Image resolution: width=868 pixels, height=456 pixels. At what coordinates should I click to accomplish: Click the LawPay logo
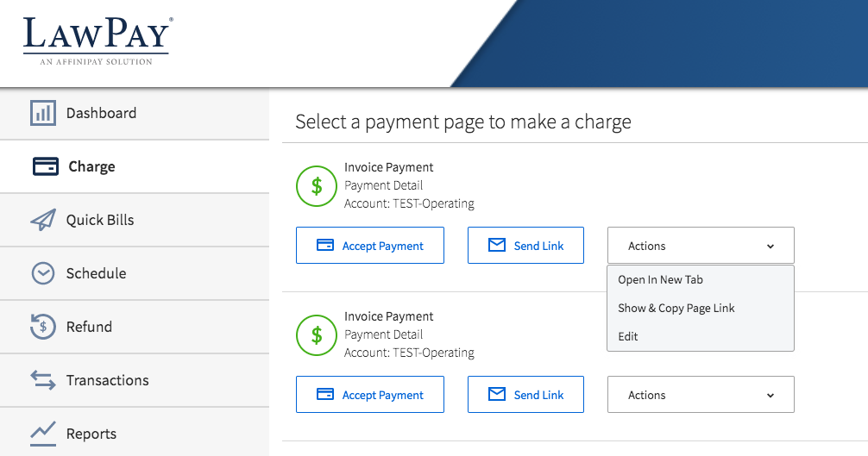[x=97, y=41]
